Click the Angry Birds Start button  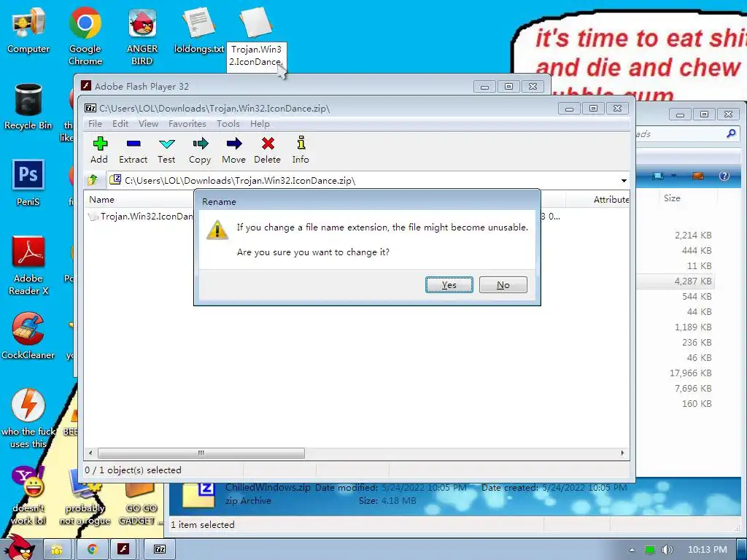[x=19, y=548]
